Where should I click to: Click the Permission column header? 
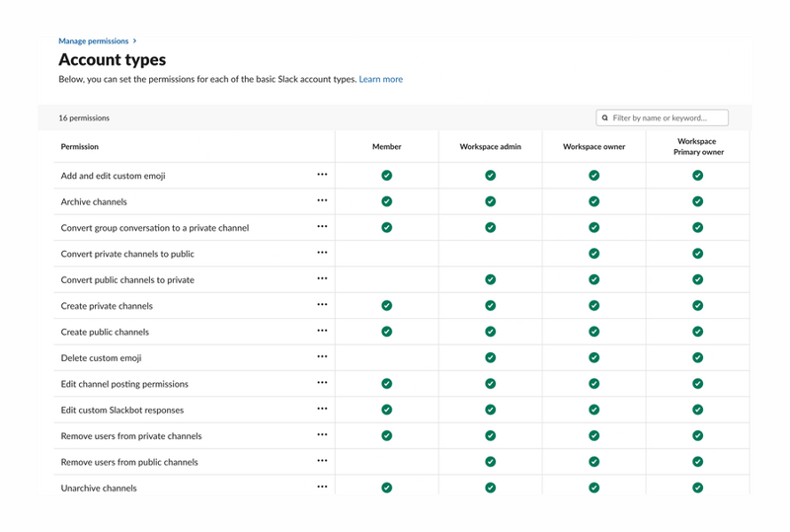[80, 147]
